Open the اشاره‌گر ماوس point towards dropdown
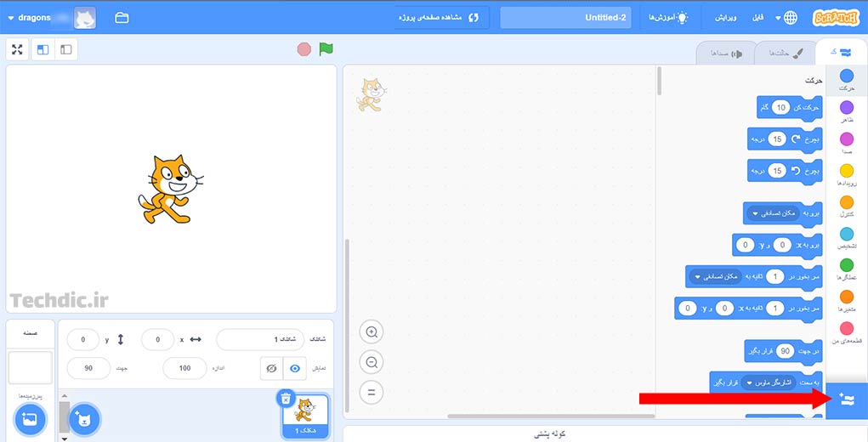Screen dimensions: 868x442 pos(769,382)
